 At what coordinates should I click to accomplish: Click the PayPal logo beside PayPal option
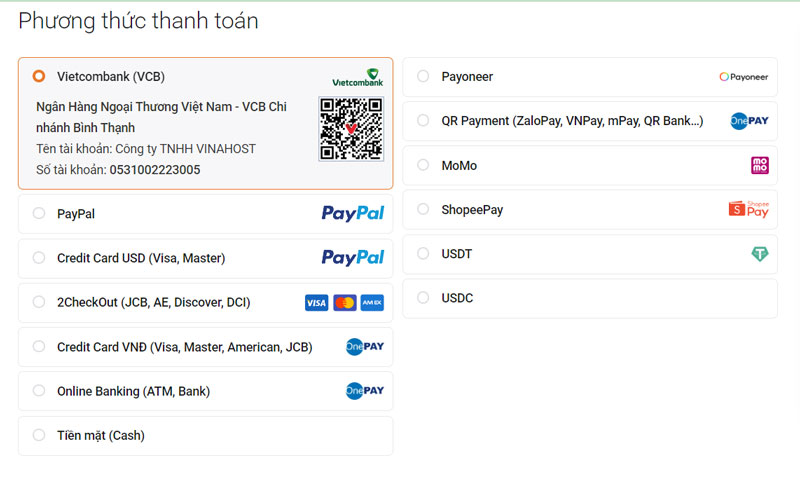tap(352, 213)
